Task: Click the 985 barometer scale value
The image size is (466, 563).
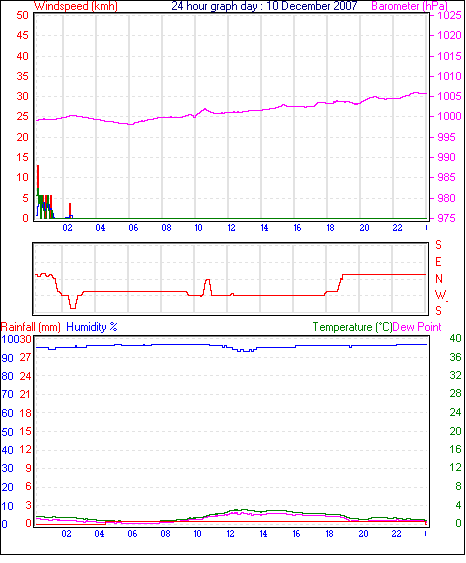Action: click(x=446, y=177)
